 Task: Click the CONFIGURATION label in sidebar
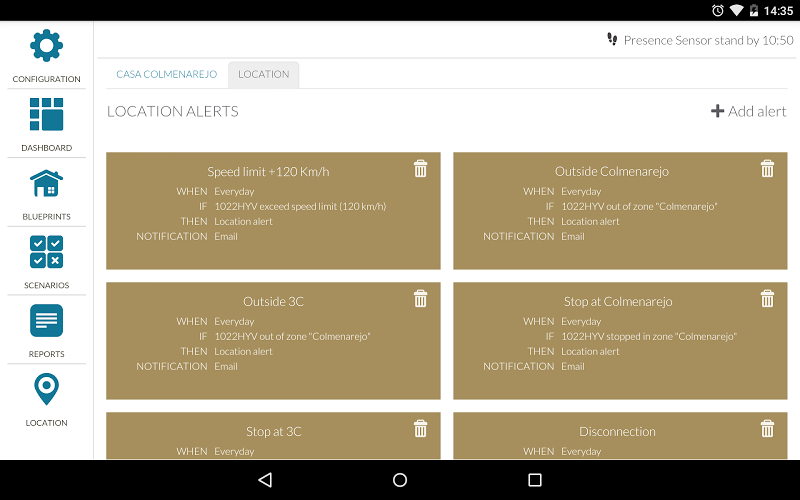[46, 79]
